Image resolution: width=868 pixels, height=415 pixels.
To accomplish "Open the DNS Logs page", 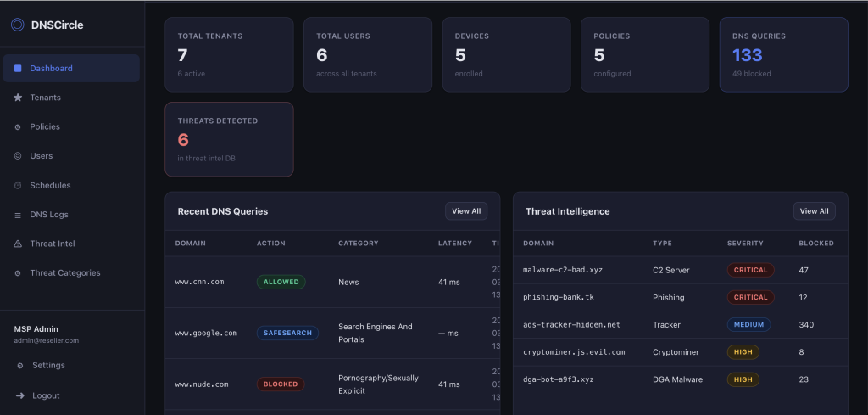I will point(48,215).
